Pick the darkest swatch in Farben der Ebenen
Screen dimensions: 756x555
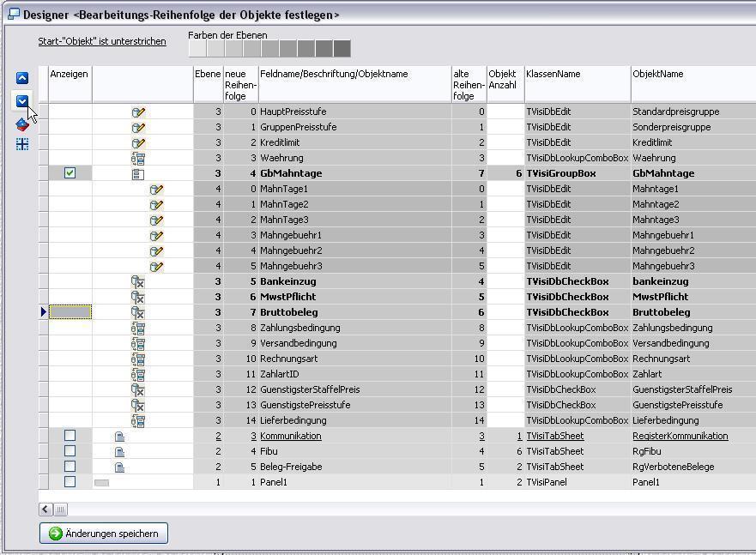click(342, 49)
